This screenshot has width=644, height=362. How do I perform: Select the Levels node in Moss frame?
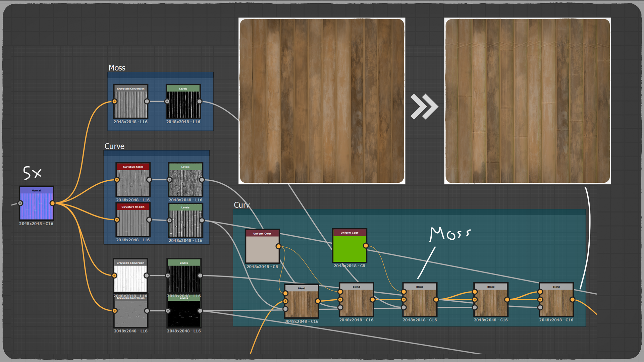pos(183,102)
